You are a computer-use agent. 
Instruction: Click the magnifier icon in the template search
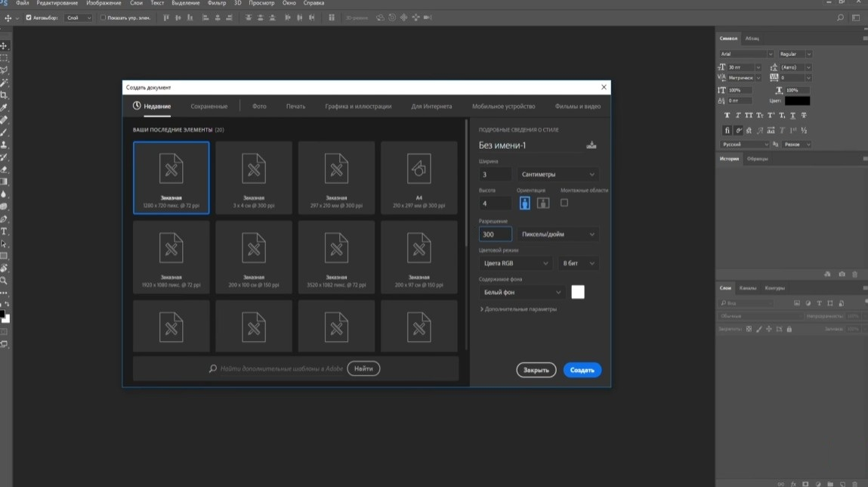tap(213, 368)
